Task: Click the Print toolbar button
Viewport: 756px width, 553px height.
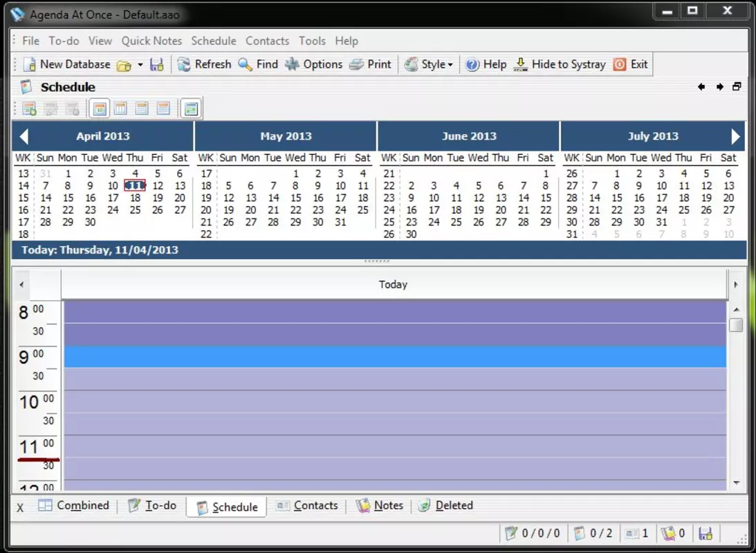Action: (370, 64)
